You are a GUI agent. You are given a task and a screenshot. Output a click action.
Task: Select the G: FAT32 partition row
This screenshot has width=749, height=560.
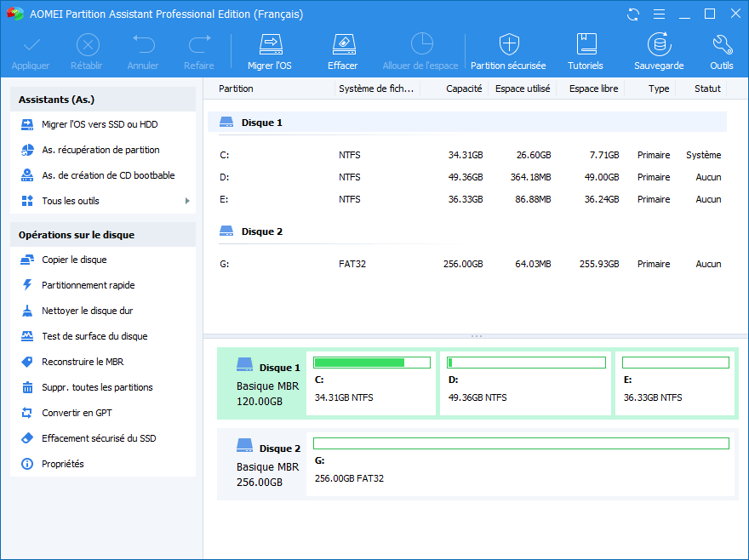tap(468, 264)
